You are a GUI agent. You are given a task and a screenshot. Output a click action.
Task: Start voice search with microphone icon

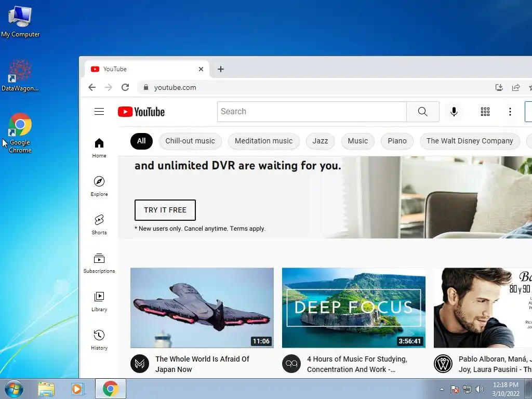click(x=454, y=112)
